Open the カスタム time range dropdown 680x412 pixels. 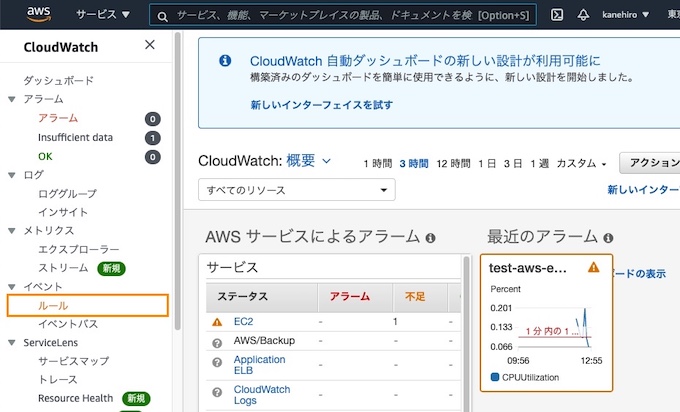point(581,163)
